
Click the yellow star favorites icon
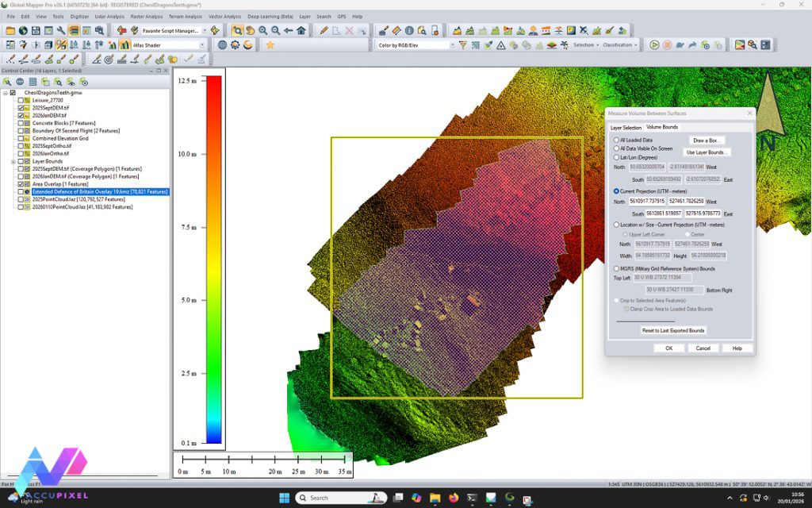pos(270,45)
